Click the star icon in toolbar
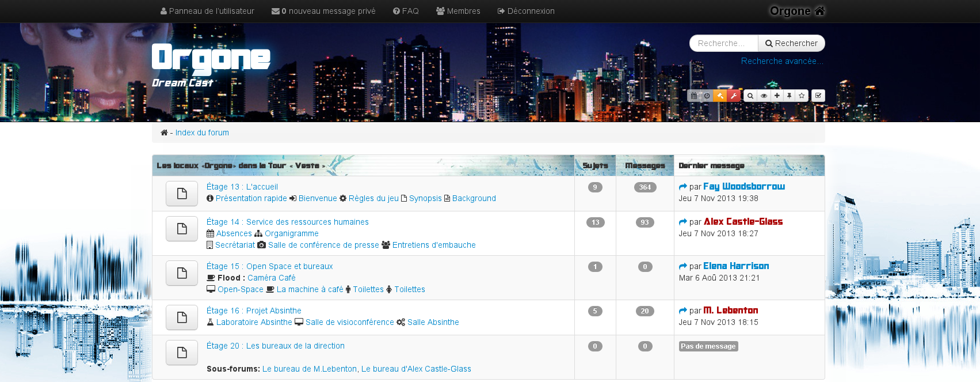The image size is (980, 382). [x=802, y=96]
